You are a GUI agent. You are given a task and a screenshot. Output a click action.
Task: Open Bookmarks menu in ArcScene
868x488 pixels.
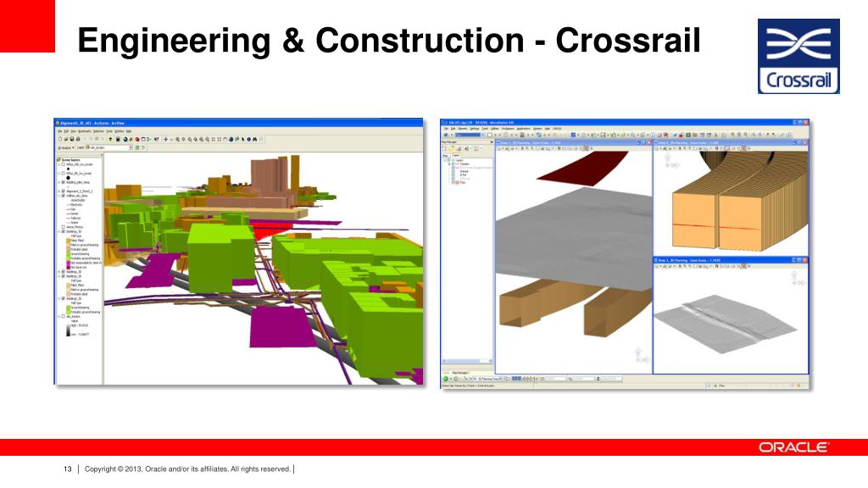point(85,131)
